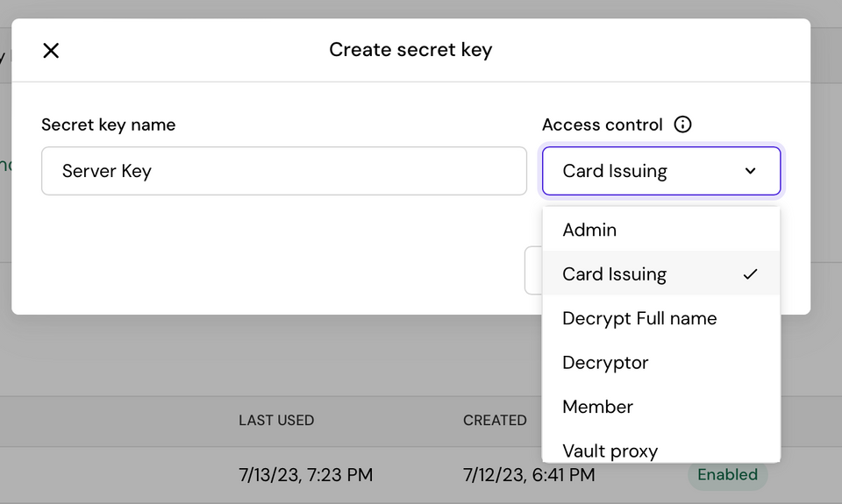Choose Decrypt Full name from the list
Viewport: 842px width, 504px height.
click(639, 318)
